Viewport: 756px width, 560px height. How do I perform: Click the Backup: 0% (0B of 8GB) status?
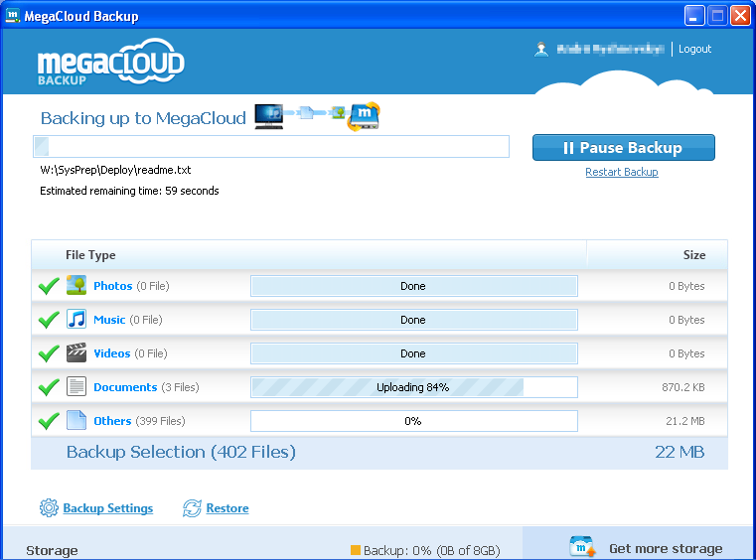point(432,550)
